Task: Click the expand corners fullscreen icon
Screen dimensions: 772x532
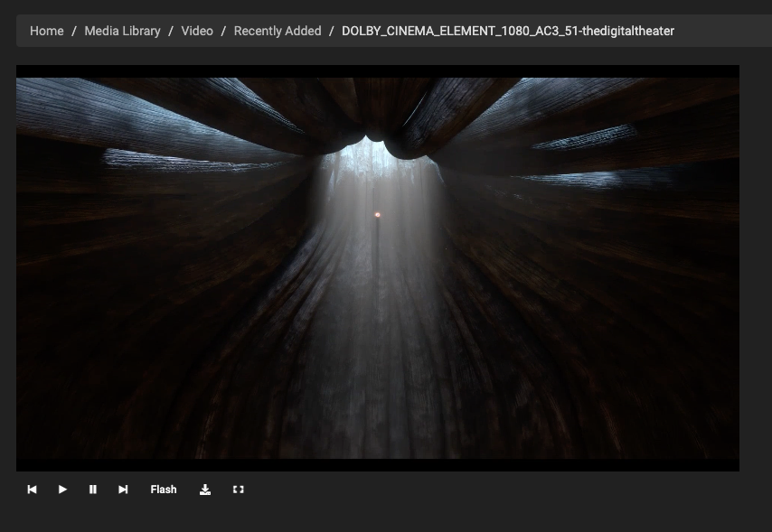Action: tap(238, 490)
